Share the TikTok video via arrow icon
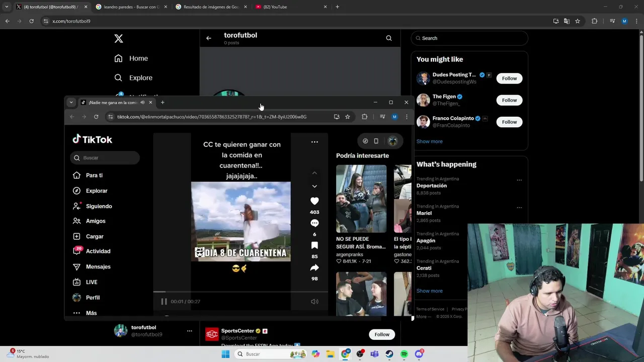644x362 pixels. 314,267
